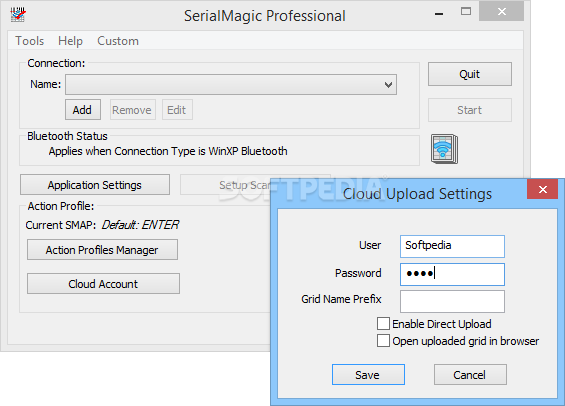Maximize the SerialMagic Professional window
The image size is (565, 406).
[x=466, y=12]
